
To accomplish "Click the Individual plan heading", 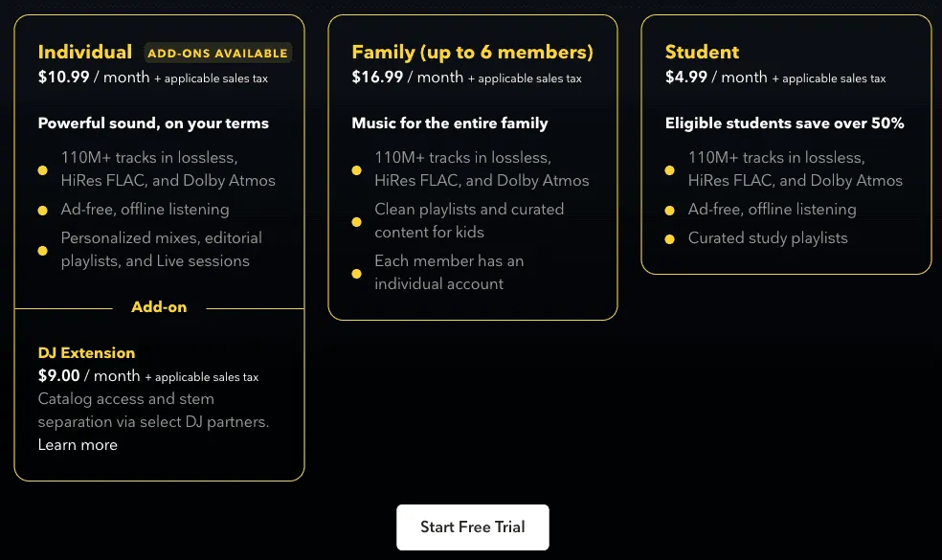I will click(x=85, y=53).
